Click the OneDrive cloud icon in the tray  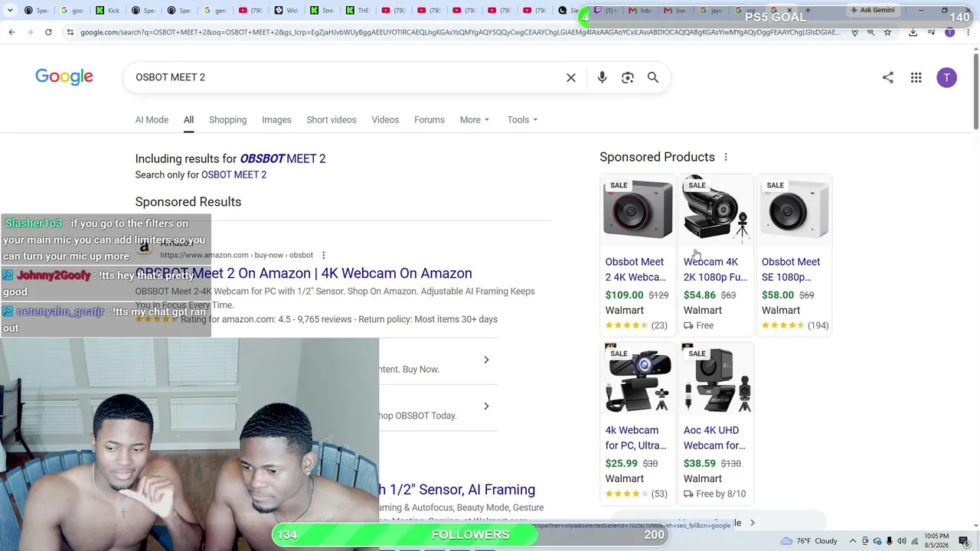pos(877,541)
